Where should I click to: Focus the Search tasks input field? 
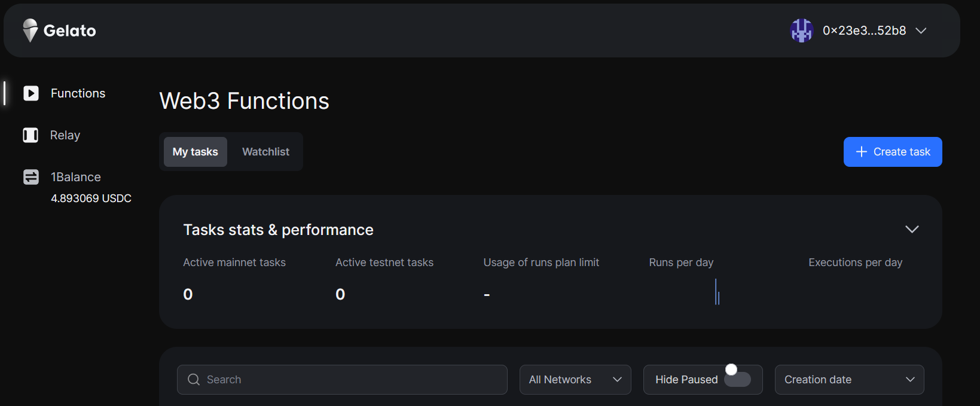[342, 380]
